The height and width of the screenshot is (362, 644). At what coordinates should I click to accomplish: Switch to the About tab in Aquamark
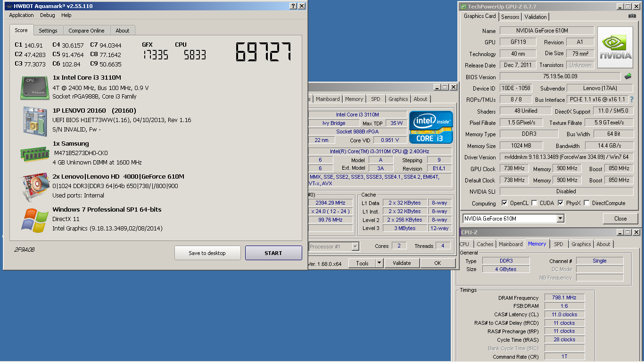[123, 31]
